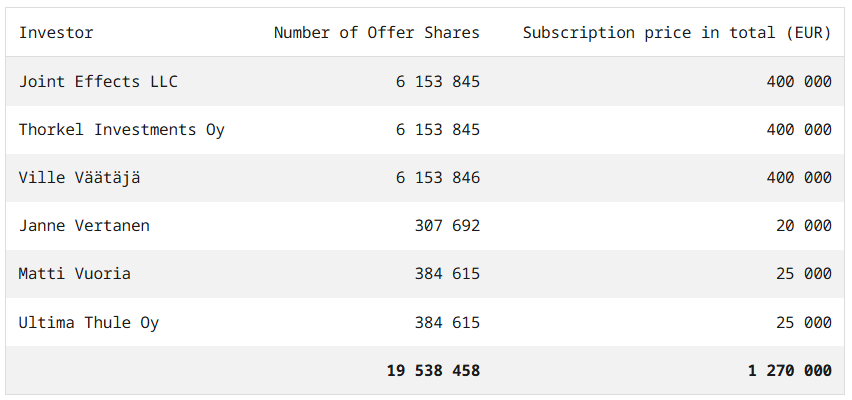852x400 pixels.
Task: Select Ultima Thule Oy's 384 615 shares cell
Action: point(447,323)
